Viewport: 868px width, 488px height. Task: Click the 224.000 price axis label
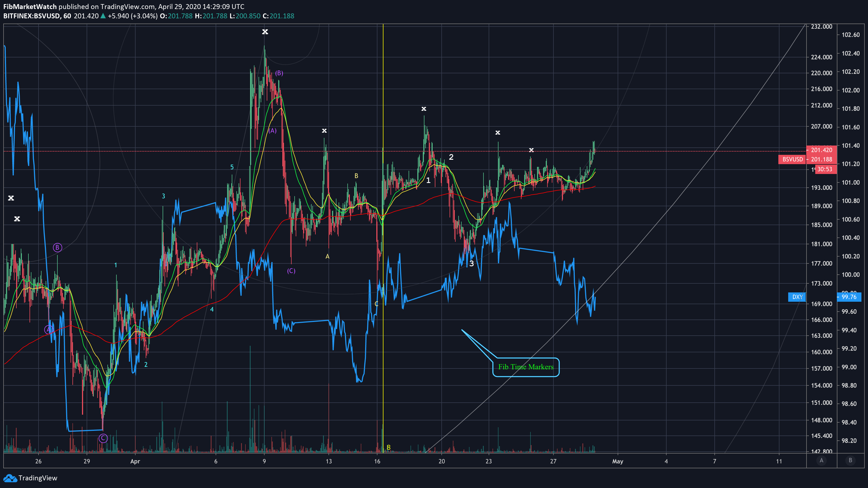coord(822,57)
